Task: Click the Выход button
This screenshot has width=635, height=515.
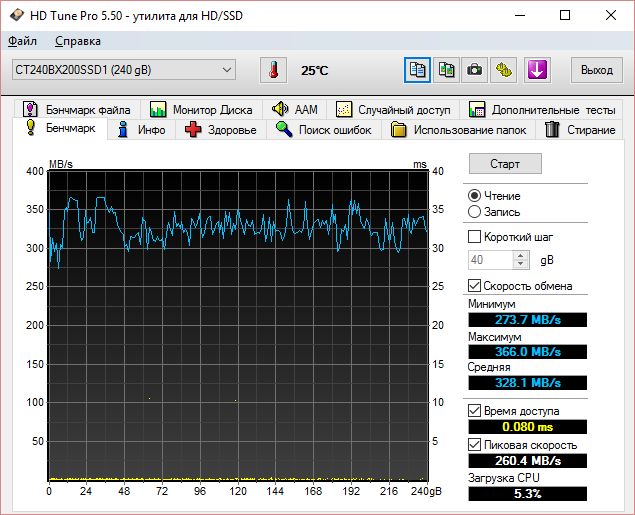Action: coord(596,70)
